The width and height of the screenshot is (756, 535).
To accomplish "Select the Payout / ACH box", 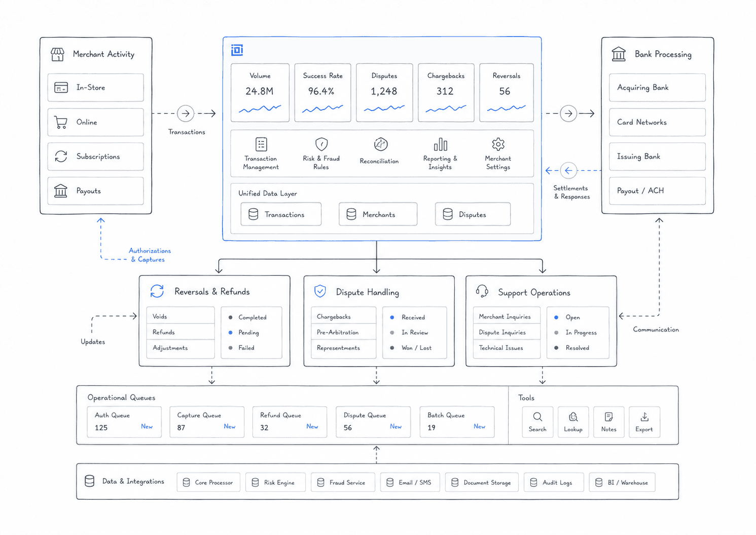I will (x=657, y=191).
